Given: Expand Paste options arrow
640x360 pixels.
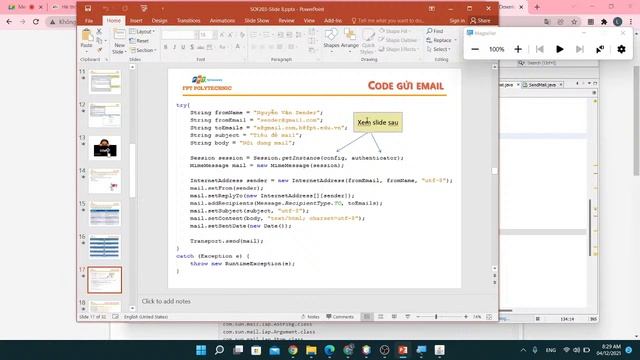Looking at the screenshot, I should (87, 51).
